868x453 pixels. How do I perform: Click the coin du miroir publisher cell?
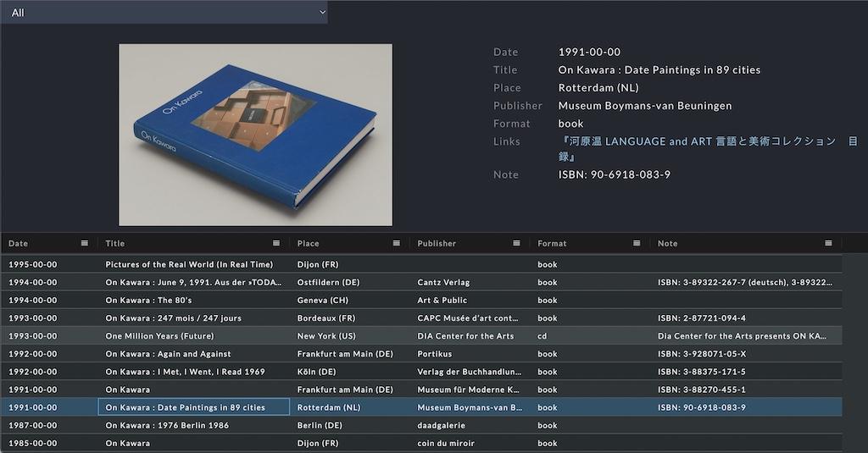point(446,443)
